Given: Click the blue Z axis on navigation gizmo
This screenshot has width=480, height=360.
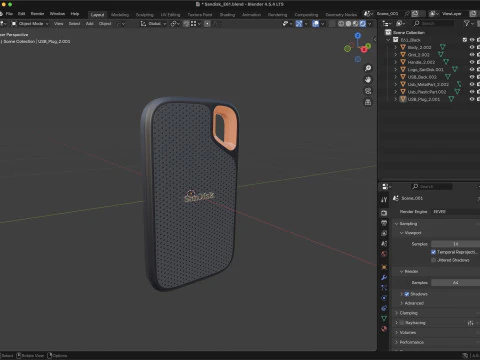Looking at the screenshot, I should pyautogui.click(x=358, y=35).
